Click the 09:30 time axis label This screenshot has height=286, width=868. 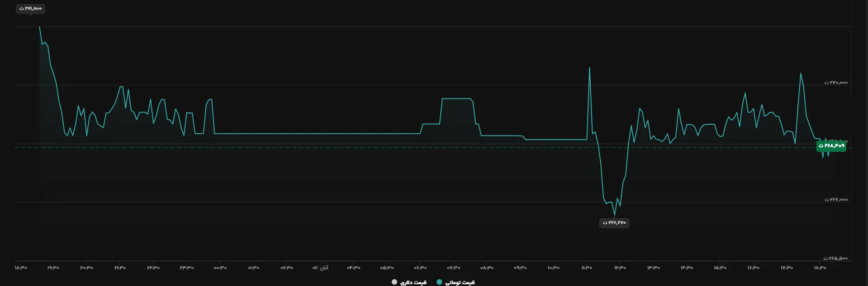(520, 268)
